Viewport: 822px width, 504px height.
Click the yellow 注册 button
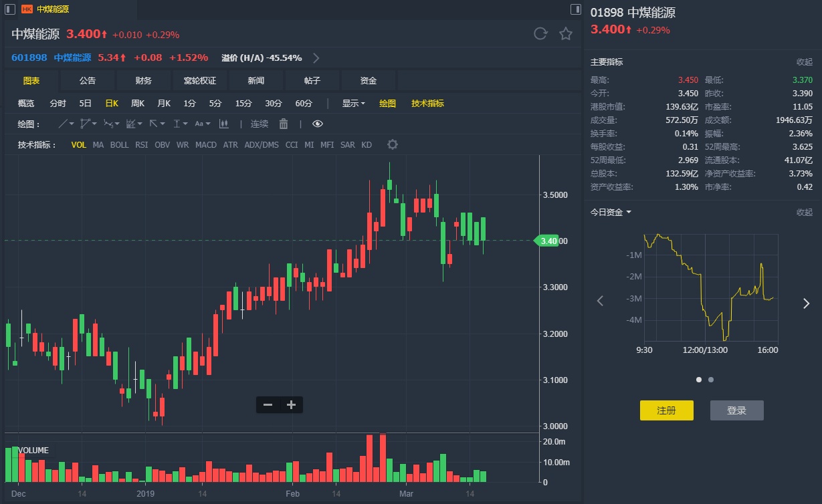[x=667, y=410]
